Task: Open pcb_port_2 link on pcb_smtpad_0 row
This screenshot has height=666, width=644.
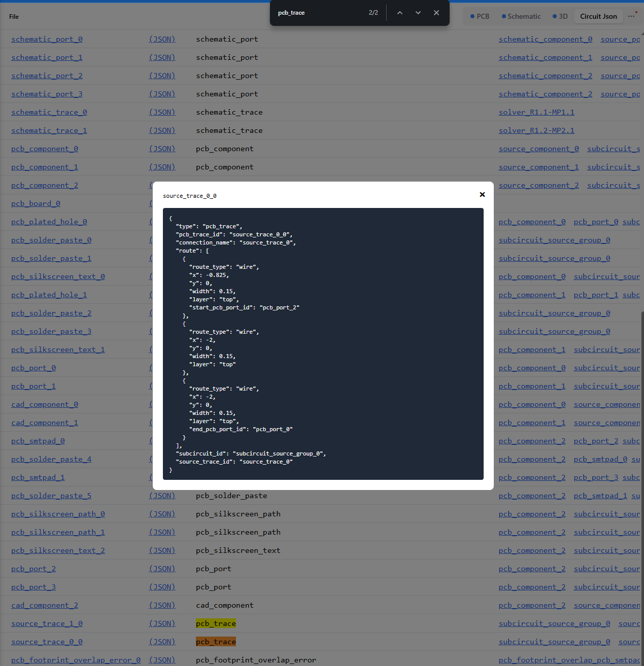Action: coord(596,441)
